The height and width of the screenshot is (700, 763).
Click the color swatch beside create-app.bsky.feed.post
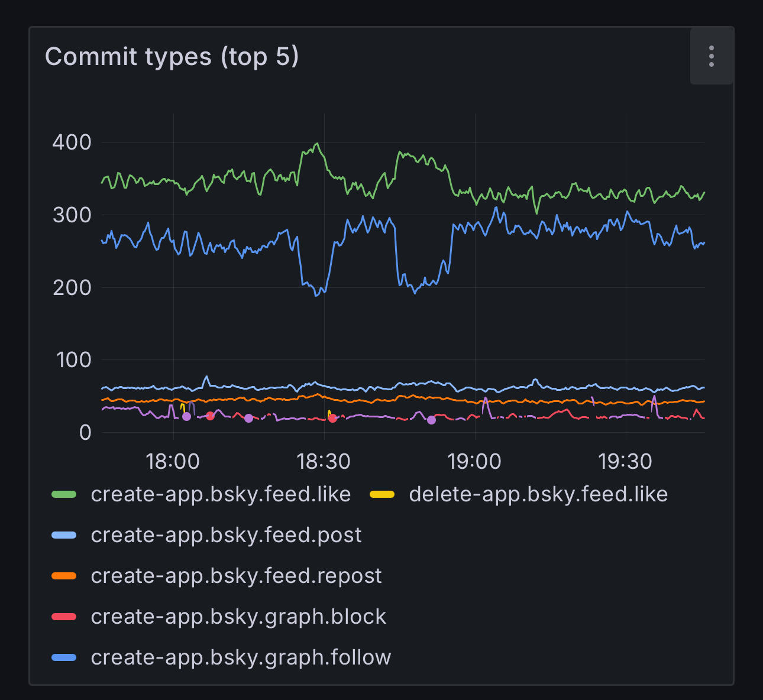[x=64, y=535]
